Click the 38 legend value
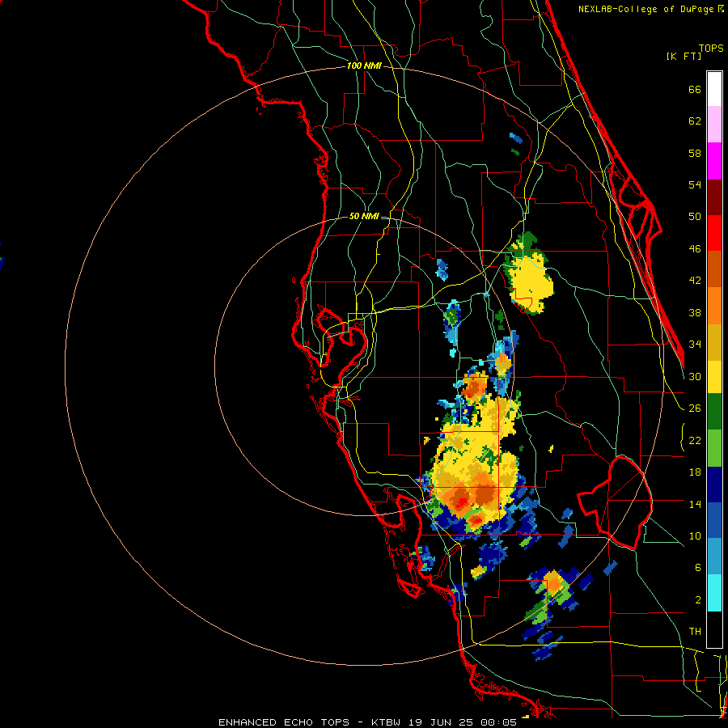728x728 pixels. point(695,313)
